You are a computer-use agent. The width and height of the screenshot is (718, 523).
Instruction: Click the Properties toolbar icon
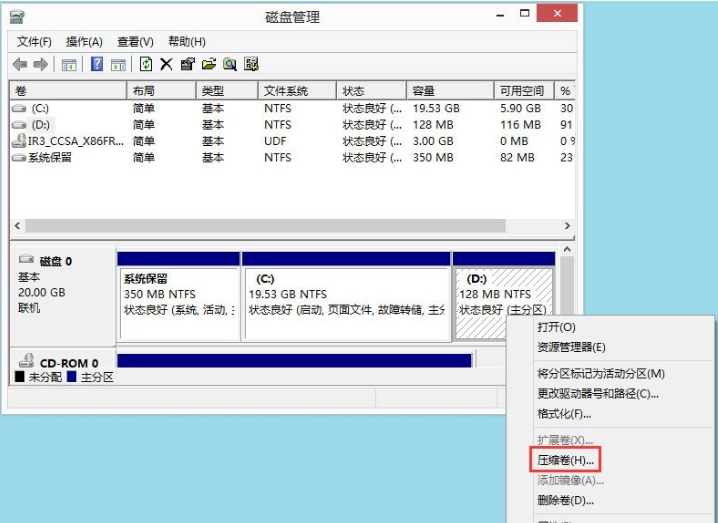pos(187,64)
